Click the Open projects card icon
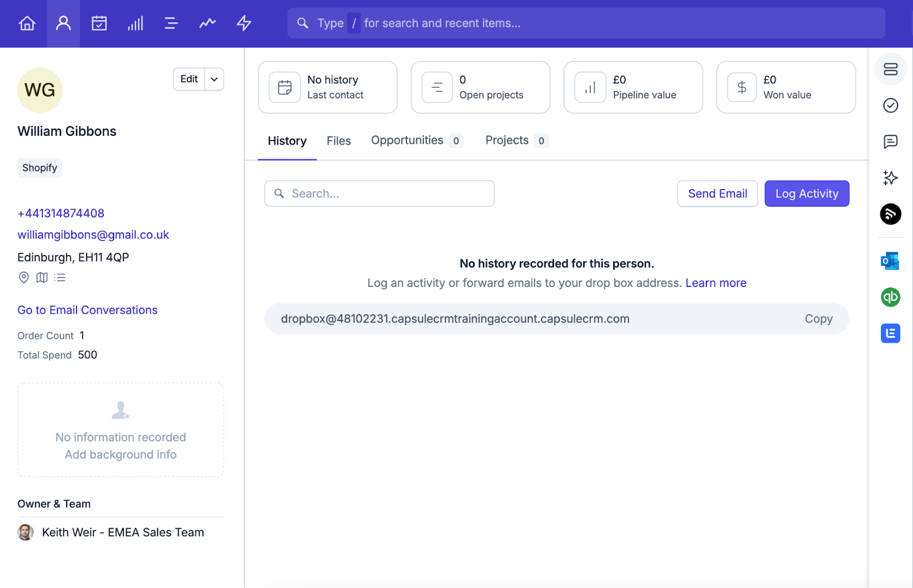The height and width of the screenshot is (588, 913). point(437,87)
